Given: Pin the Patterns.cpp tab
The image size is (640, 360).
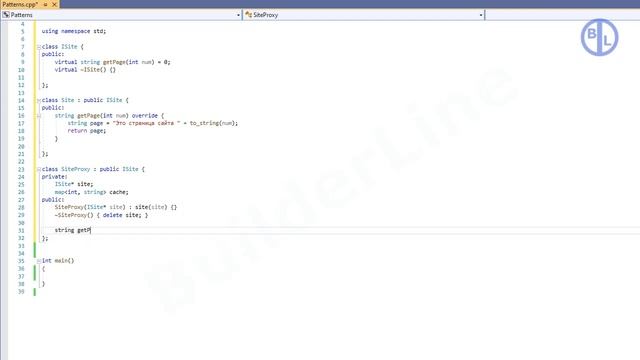Looking at the screenshot, I should [x=45, y=4].
